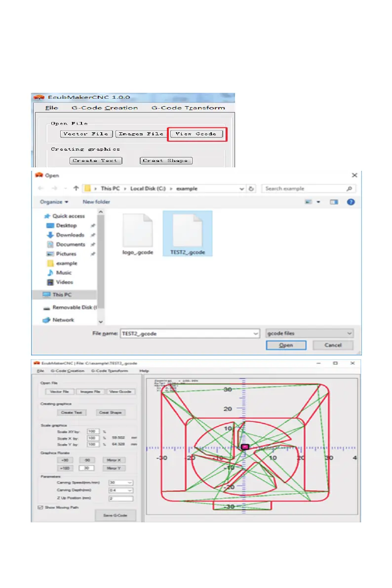Open G-Code Creation menu in EcubMakerCNC 1.0.0 window
The width and height of the screenshot is (392, 588).
tap(105, 108)
